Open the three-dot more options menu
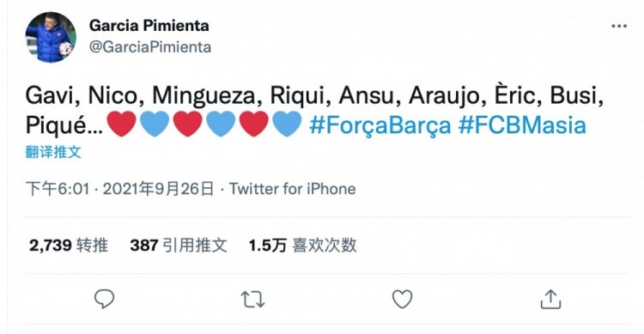The height and width of the screenshot is (334, 644). point(619,26)
